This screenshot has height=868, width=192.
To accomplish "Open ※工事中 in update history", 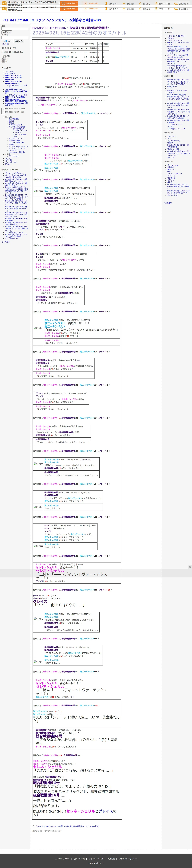I will (x=171, y=93).
